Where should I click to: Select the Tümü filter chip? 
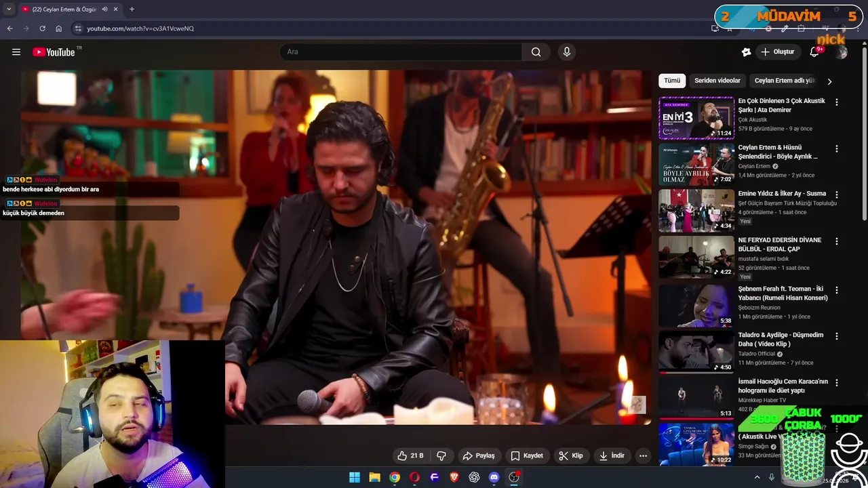(672, 81)
